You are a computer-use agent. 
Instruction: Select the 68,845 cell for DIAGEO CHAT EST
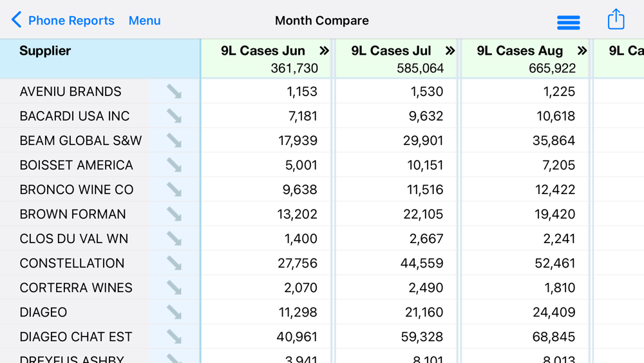[x=554, y=337]
